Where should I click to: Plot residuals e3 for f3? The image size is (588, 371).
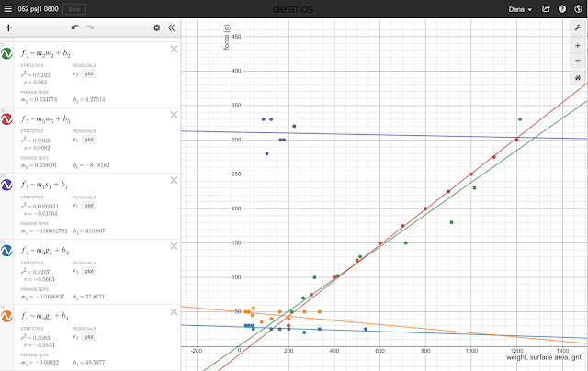tap(89, 271)
